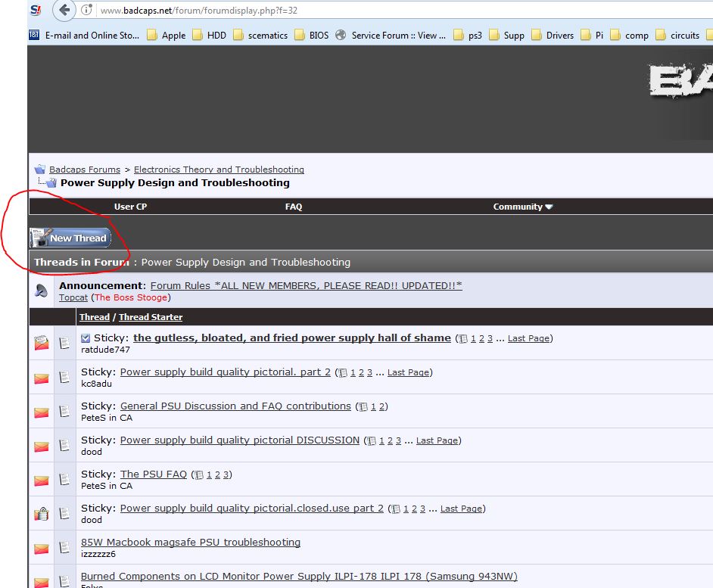Open Power supply build quality pictorial DISCUSSION
Viewport: 713px width, 588px height.
240,440
